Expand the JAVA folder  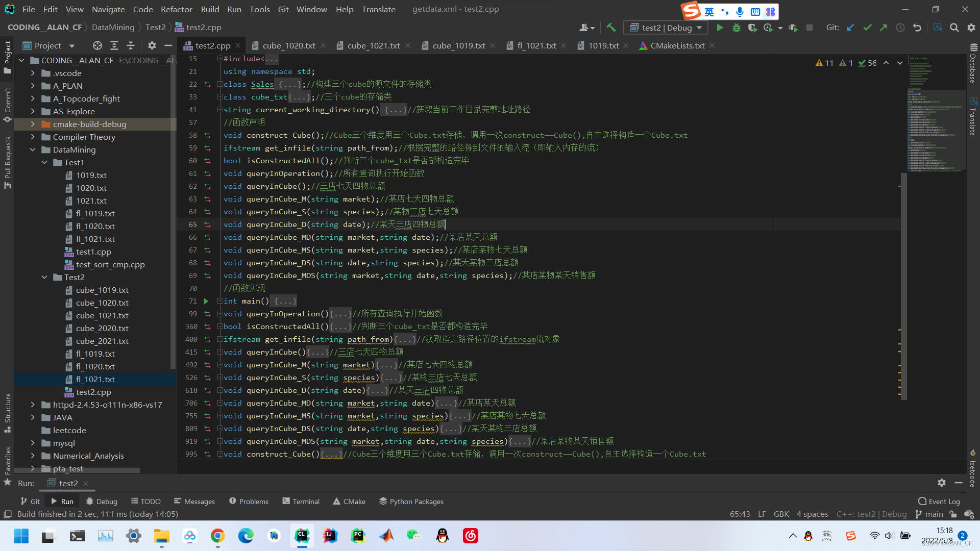pyautogui.click(x=33, y=417)
